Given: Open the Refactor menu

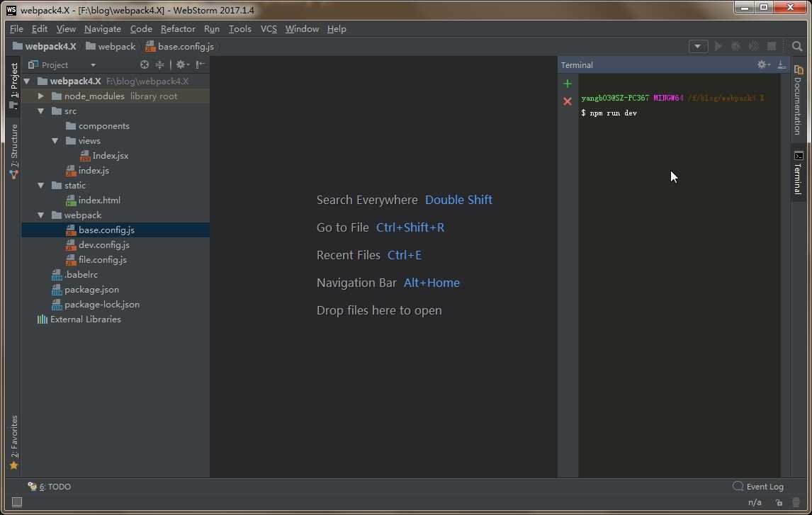Looking at the screenshot, I should pos(178,29).
